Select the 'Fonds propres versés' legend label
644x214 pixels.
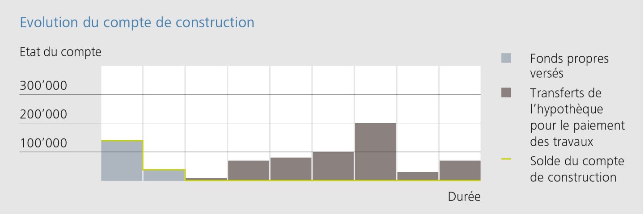(x=569, y=65)
